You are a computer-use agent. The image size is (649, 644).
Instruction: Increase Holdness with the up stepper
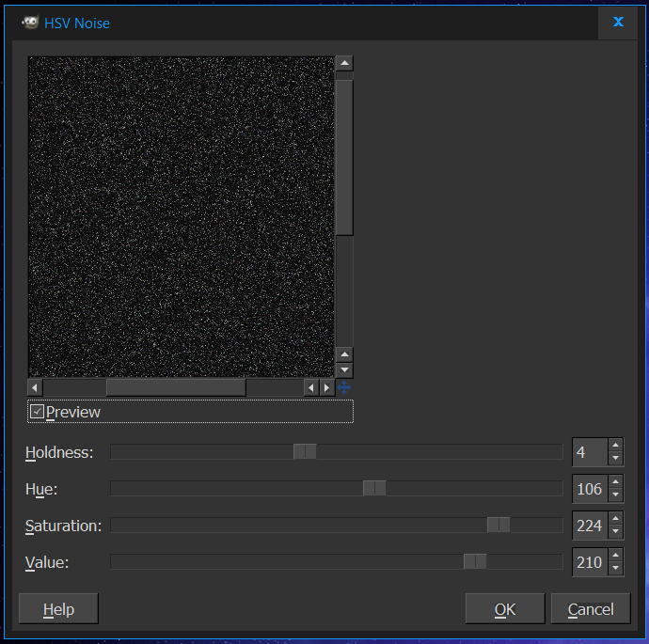(615, 445)
